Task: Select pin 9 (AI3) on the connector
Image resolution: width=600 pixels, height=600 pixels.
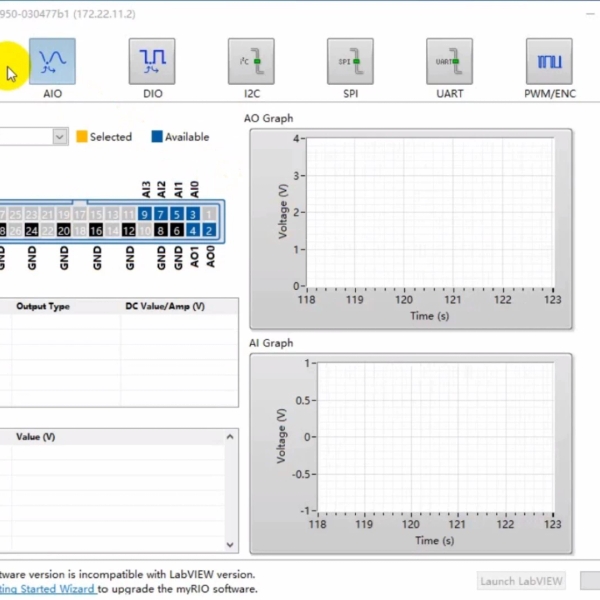Action: 144,214
